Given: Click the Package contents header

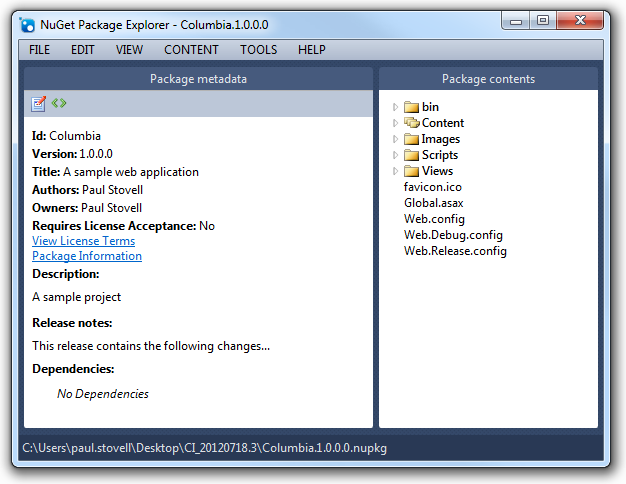Looking at the screenshot, I should tap(488, 79).
